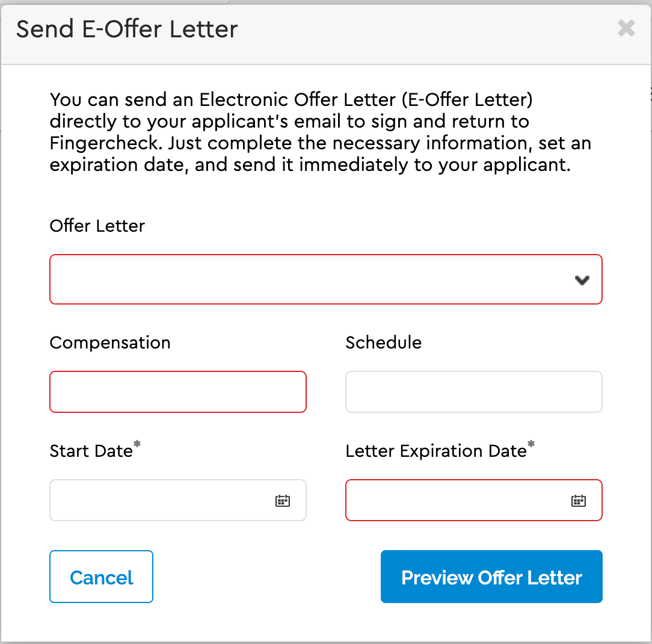
Task: Select the Start Date input field
Action: tap(159, 500)
